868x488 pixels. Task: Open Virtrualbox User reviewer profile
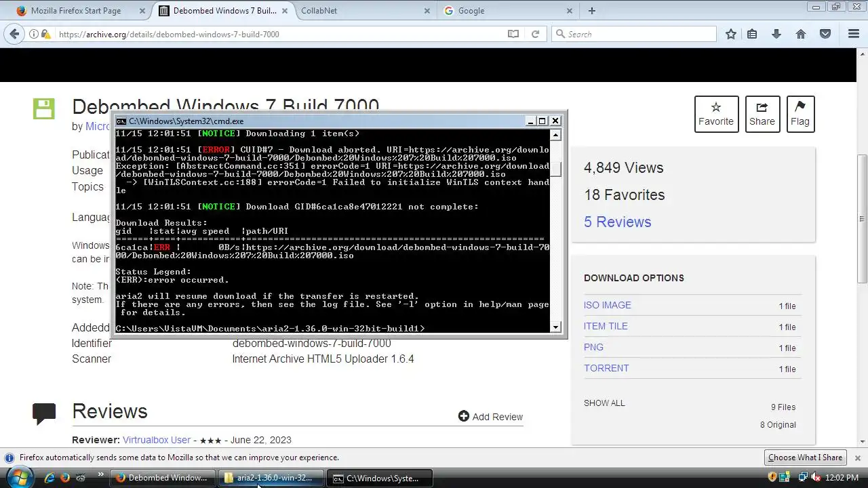pyautogui.click(x=157, y=440)
